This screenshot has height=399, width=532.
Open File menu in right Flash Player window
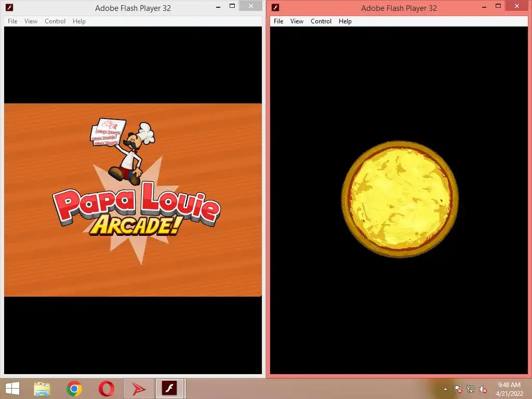click(x=278, y=21)
